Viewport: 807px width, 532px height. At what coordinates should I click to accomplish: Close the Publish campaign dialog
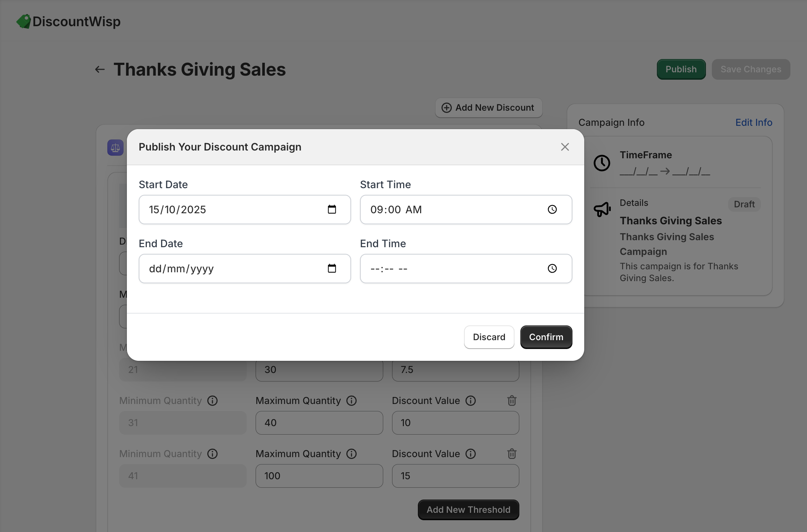click(565, 147)
